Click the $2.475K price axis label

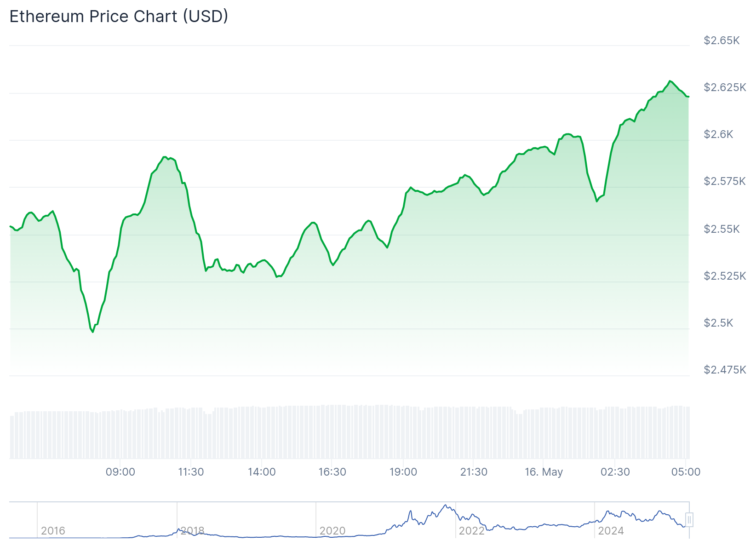(725, 370)
